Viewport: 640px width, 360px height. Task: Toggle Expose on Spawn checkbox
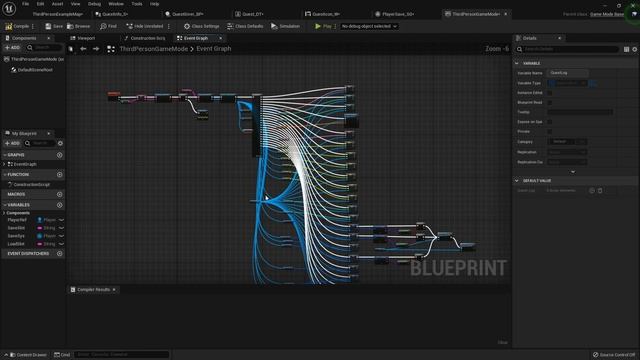click(550, 122)
